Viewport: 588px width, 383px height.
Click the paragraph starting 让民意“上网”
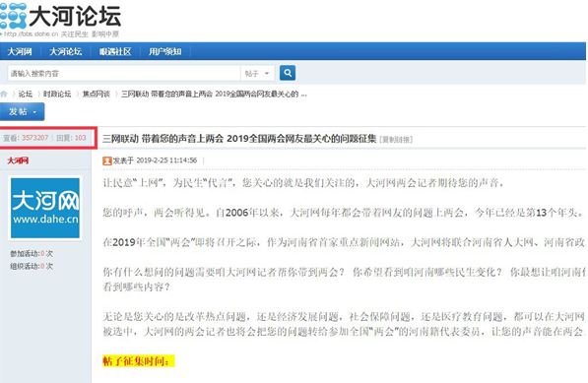[x=303, y=183]
